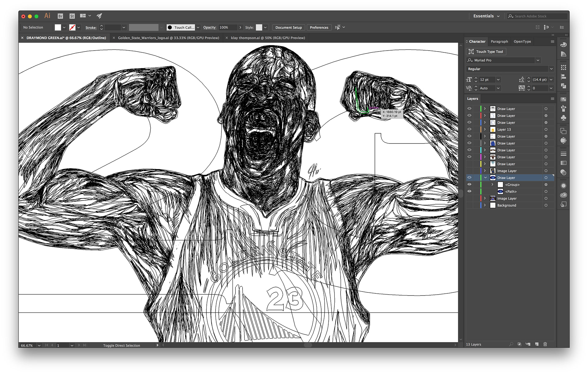Open the Color panel palette icon

(x=563, y=45)
